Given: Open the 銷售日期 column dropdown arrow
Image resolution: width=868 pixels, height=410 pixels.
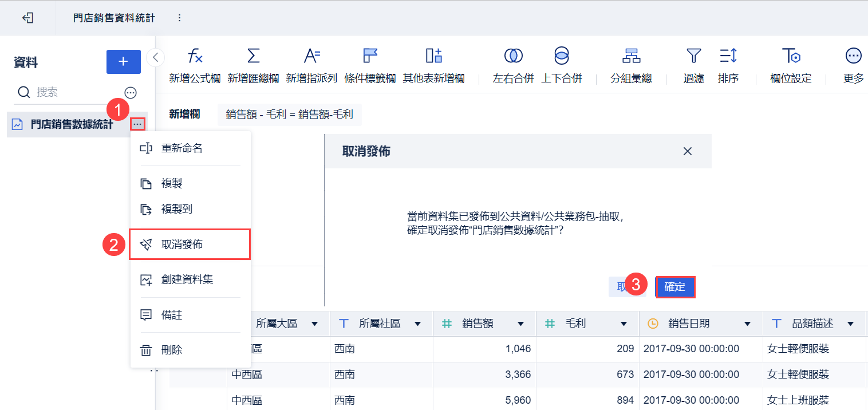Looking at the screenshot, I should click(747, 324).
